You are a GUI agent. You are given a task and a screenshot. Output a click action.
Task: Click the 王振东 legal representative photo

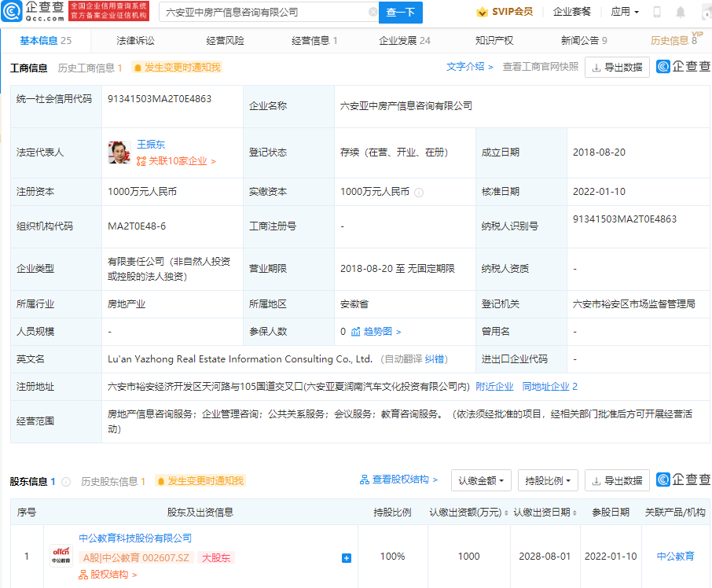119,153
